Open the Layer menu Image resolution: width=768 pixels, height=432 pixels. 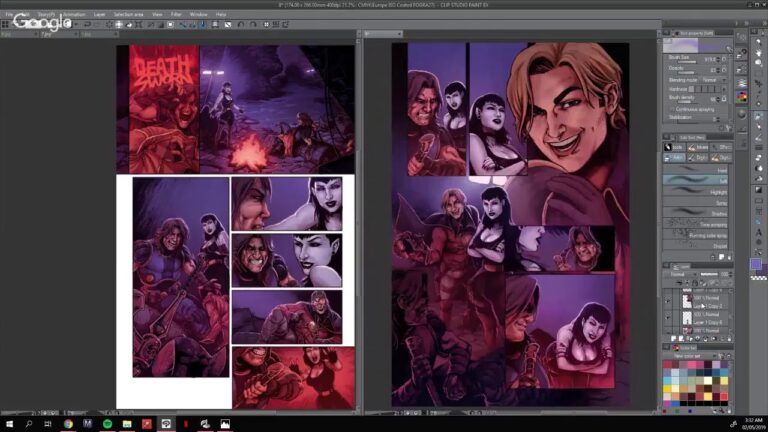point(99,14)
